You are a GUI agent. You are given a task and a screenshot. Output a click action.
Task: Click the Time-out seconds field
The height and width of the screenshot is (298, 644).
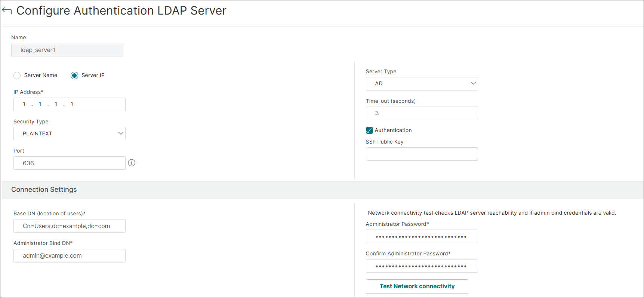(422, 113)
